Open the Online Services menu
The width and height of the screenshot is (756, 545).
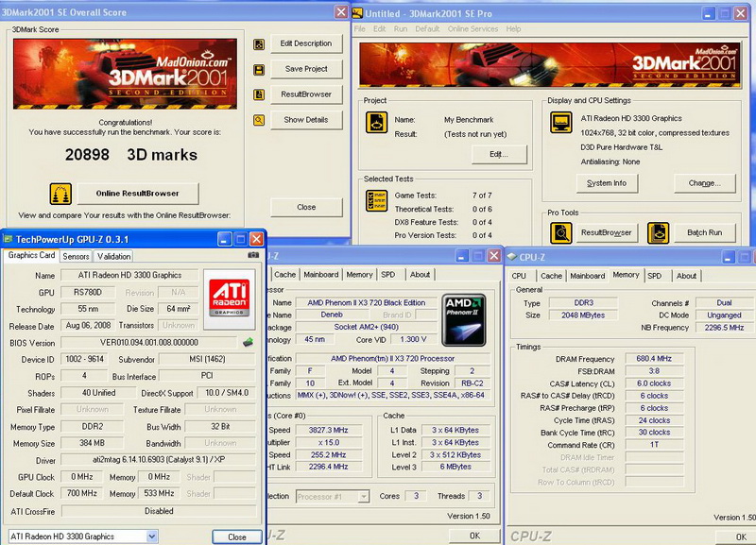tap(472, 29)
